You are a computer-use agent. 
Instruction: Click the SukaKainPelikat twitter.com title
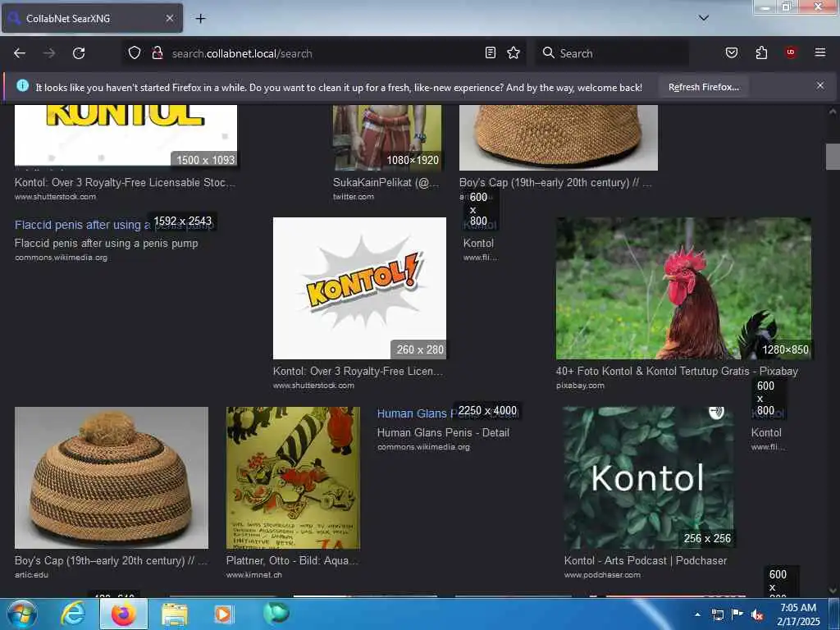coord(386,182)
